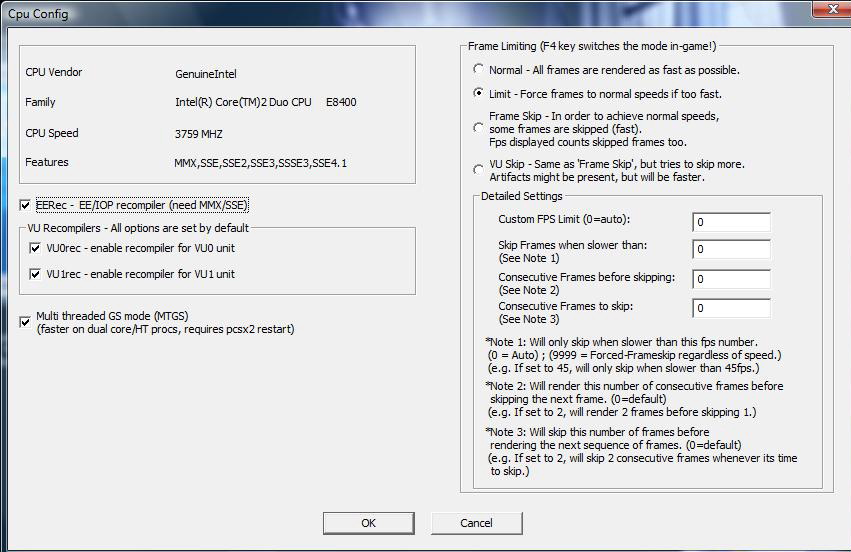Click the Intel(R) Core(TM)2 Duo CPU text

point(243,103)
